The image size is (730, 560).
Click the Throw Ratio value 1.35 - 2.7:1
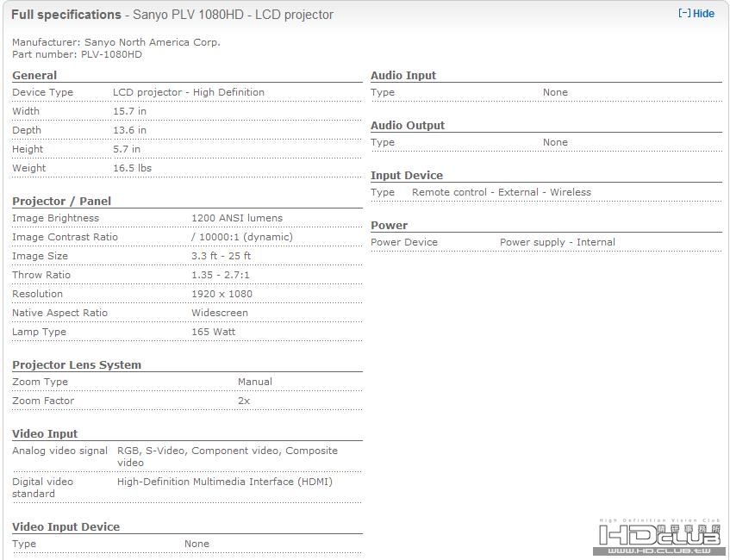221,275
